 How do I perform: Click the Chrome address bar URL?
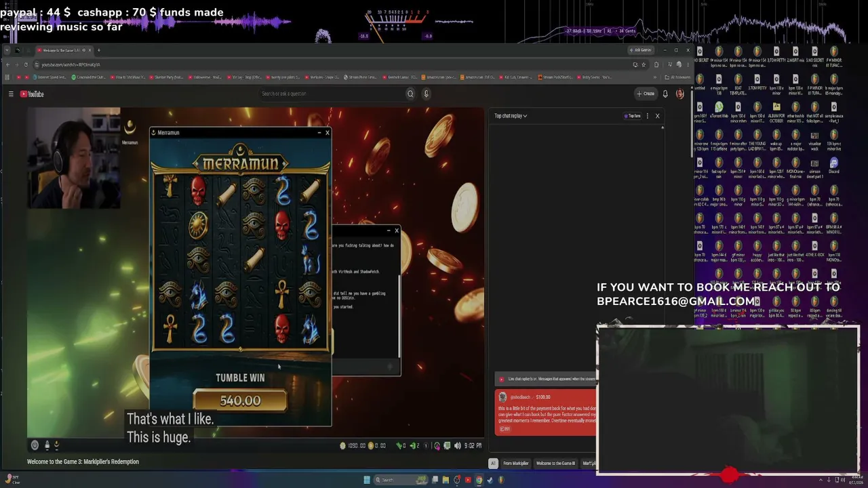pos(71,64)
